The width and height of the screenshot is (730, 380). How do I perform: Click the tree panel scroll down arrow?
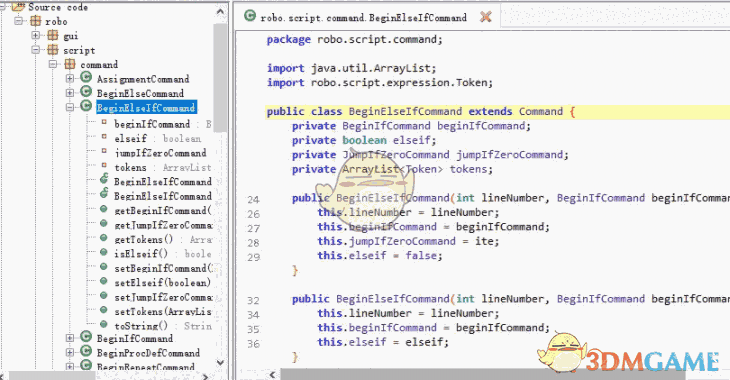[x=221, y=362]
